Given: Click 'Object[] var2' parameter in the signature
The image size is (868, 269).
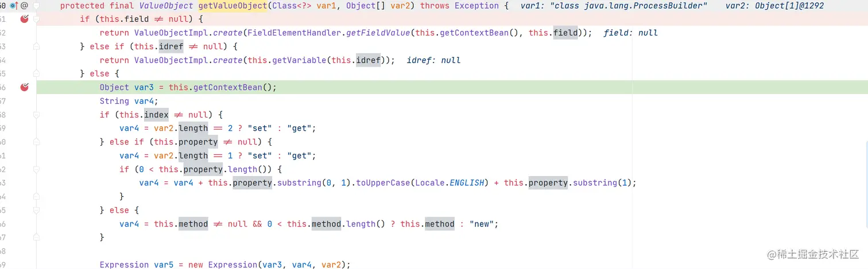Looking at the screenshot, I should coord(381,6).
